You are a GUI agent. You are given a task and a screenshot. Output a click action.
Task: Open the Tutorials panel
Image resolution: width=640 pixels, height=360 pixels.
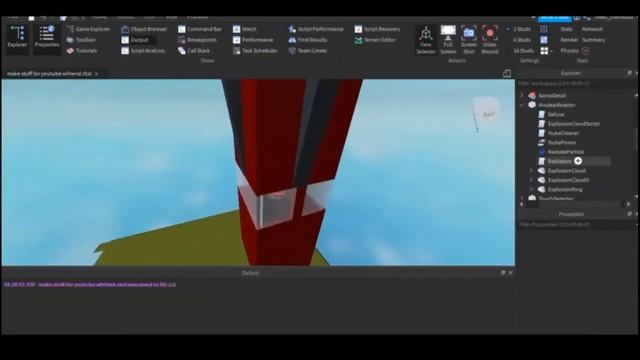(82, 51)
